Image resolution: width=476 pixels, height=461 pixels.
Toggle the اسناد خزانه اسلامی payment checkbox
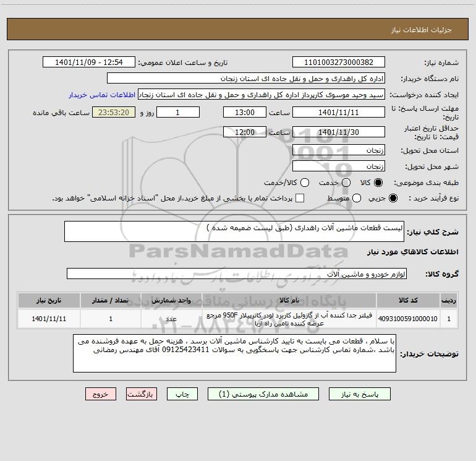pyautogui.click(x=300, y=198)
